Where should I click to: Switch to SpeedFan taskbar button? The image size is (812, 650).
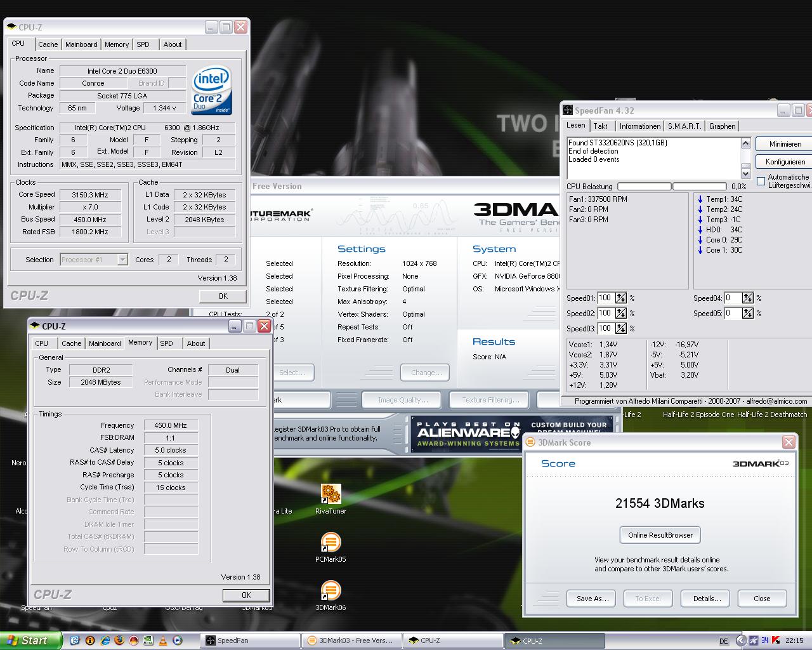pyautogui.click(x=251, y=640)
